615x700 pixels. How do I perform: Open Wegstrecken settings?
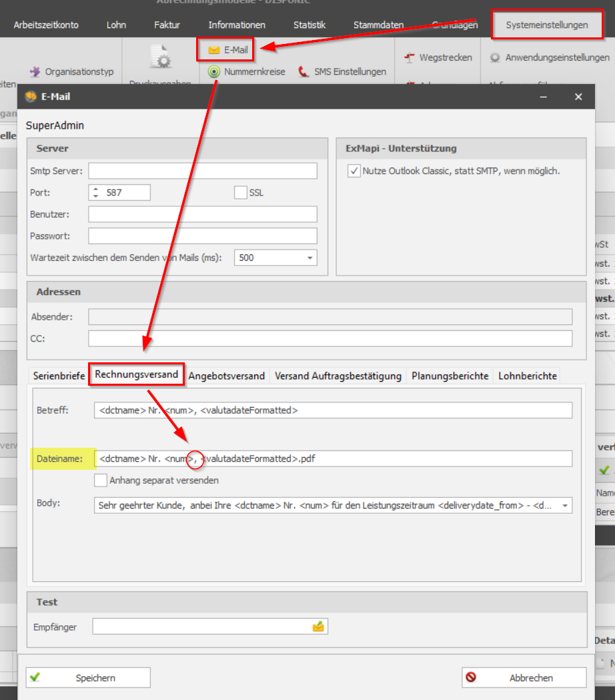click(438, 57)
